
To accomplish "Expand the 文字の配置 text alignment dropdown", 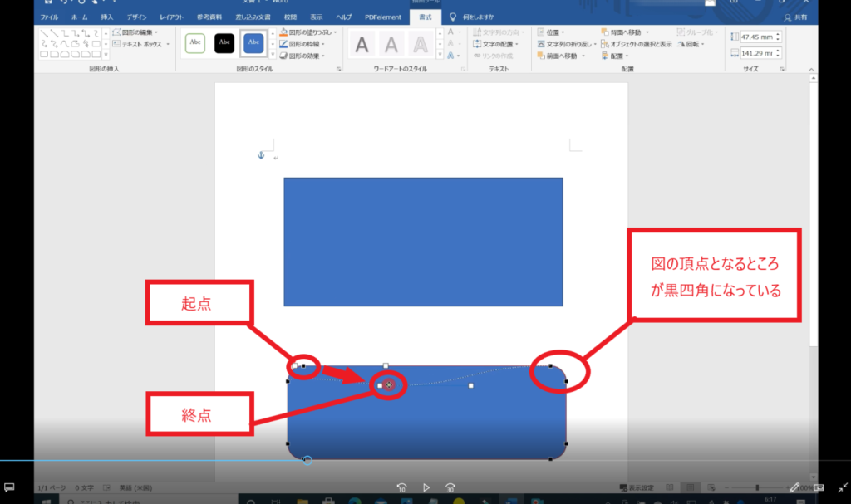I will 500,44.
